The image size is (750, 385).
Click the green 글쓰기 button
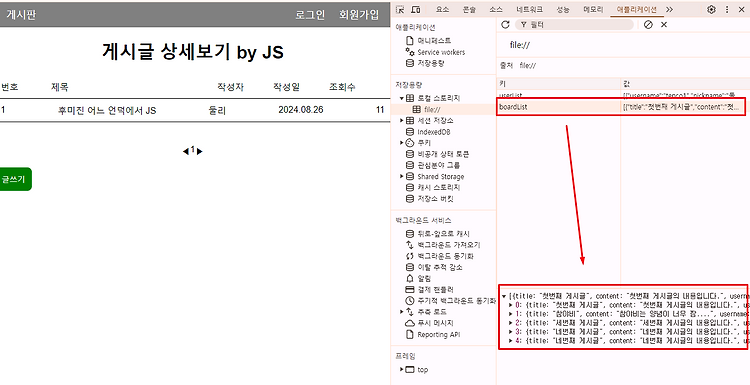tap(15, 179)
